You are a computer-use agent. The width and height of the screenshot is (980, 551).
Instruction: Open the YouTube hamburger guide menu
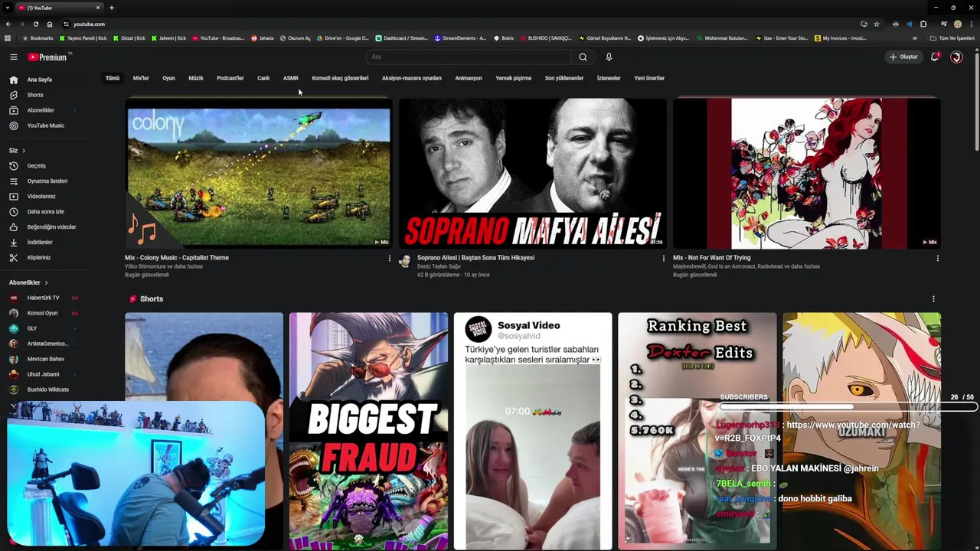[x=13, y=57]
